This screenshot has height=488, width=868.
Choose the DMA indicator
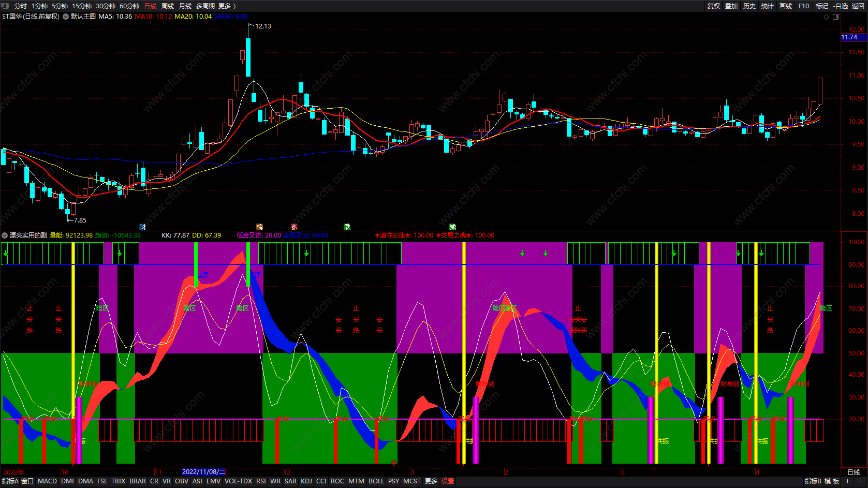tap(85, 481)
